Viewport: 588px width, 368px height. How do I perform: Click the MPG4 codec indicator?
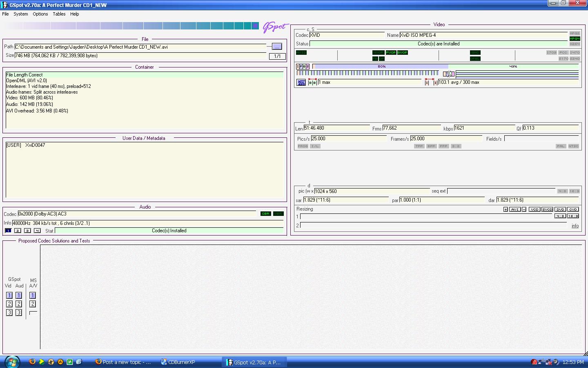click(575, 38)
